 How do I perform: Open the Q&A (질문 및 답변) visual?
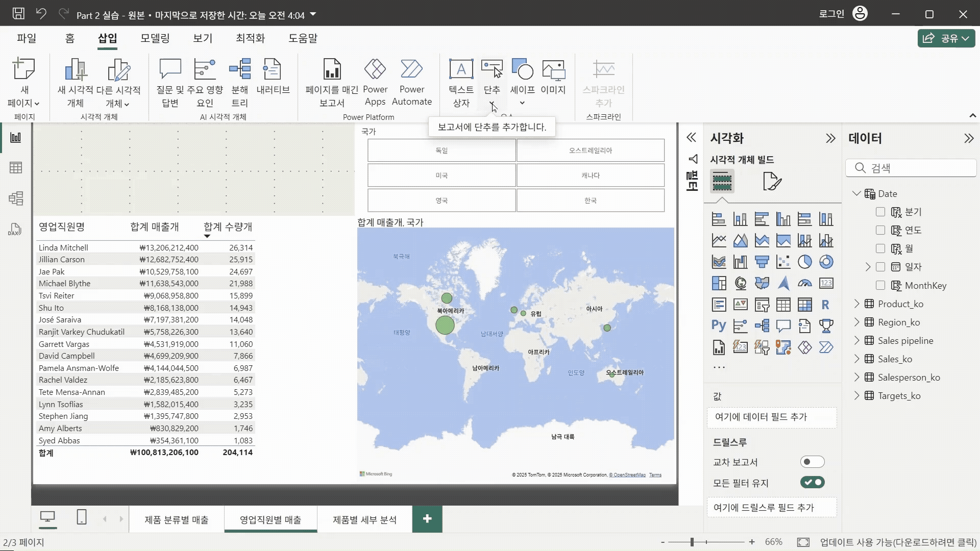170,83
